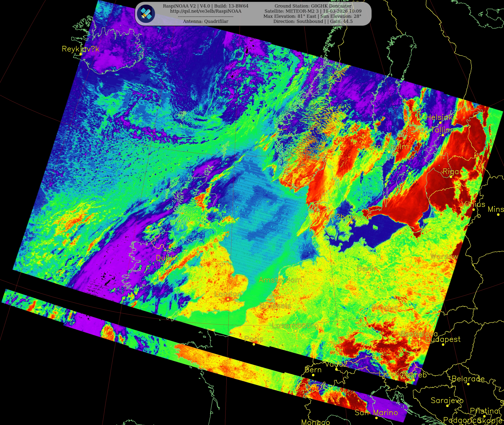The height and width of the screenshot is (425, 504).
Task: Click the Prague city label
Action: pyautogui.click(x=385, y=307)
